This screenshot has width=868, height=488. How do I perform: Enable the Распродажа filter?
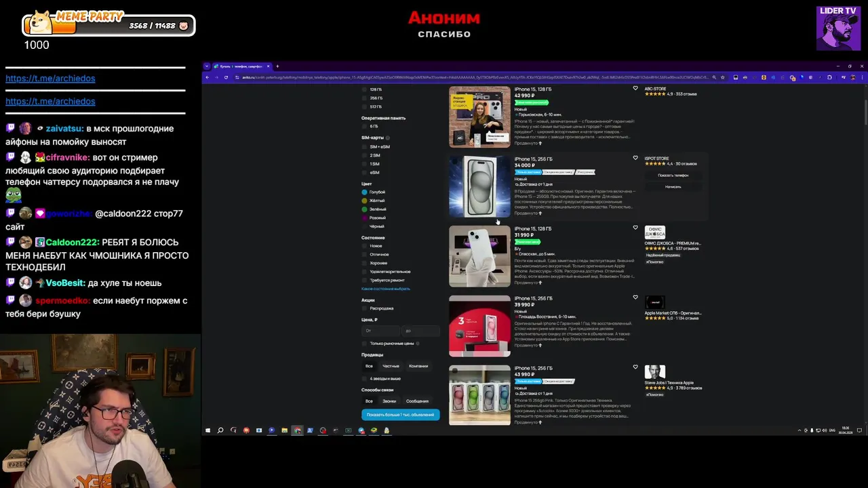364,308
